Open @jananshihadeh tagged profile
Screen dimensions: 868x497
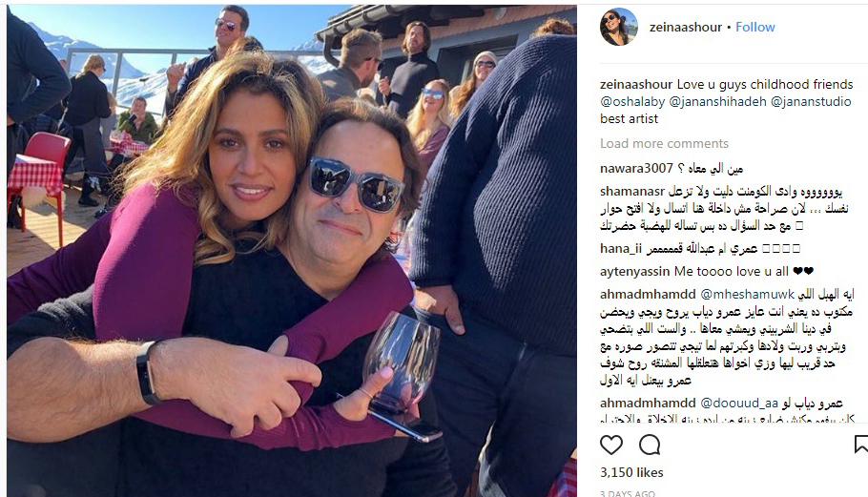(x=717, y=102)
